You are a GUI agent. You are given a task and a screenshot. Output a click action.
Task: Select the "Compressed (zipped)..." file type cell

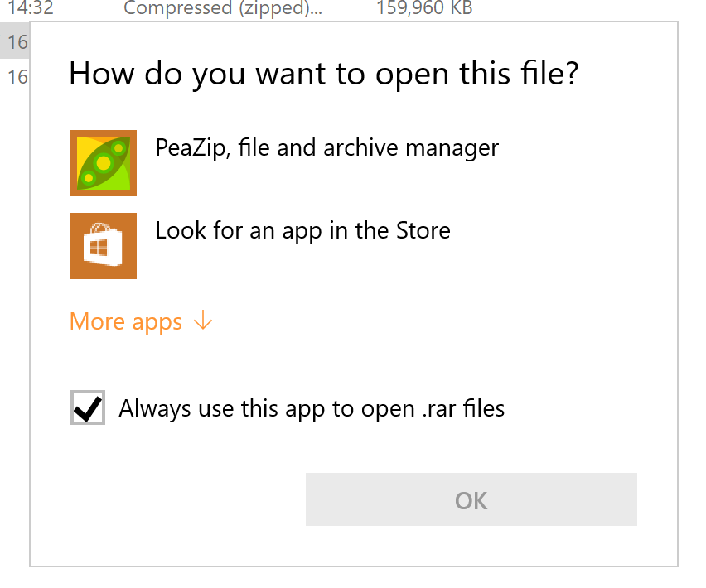(x=224, y=9)
